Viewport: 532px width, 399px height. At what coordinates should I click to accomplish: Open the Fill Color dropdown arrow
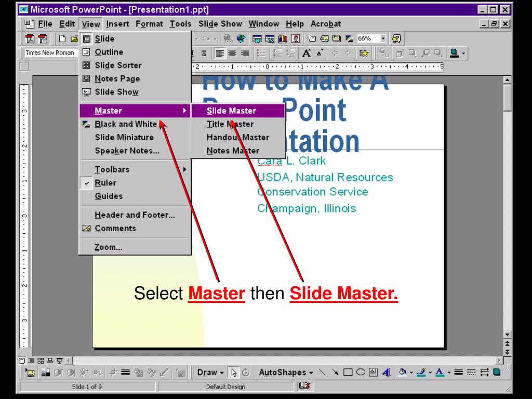point(411,373)
